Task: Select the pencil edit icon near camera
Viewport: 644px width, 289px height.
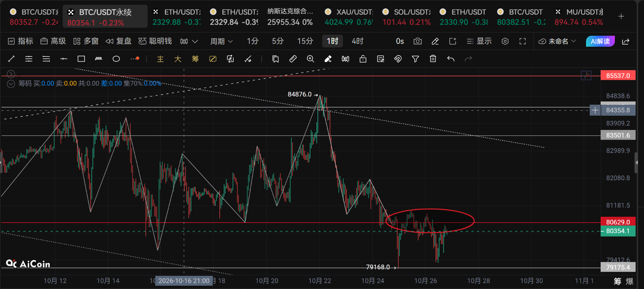Action: [435, 41]
